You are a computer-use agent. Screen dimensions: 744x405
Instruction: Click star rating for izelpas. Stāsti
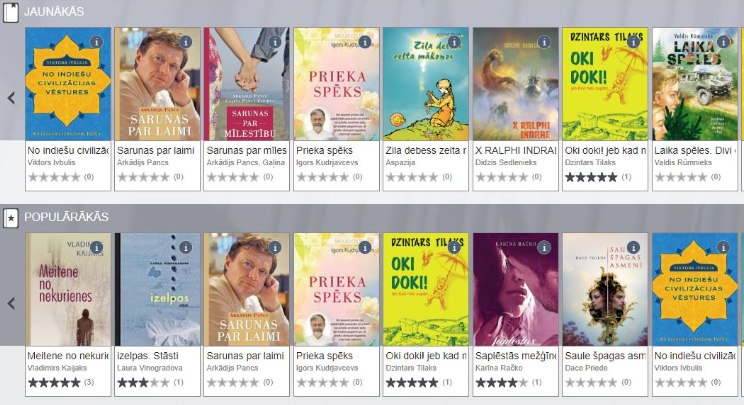click(x=143, y=382)
